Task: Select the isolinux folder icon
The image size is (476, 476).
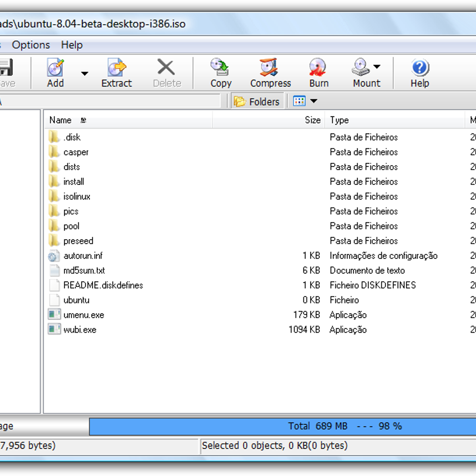Action: coord(54,196)
